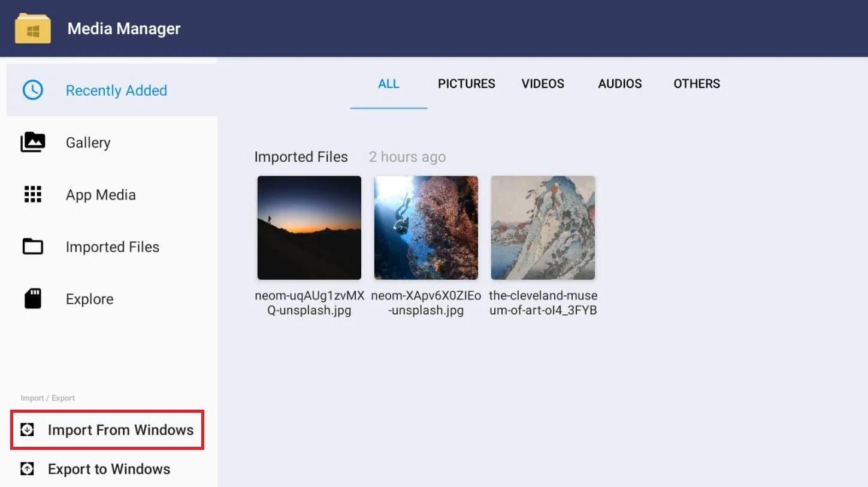The width and height of the screenshot is (868, 487).
Task: Switch to the AUDIOS tab
Action: pyautogui.click(x=619, y=84)
